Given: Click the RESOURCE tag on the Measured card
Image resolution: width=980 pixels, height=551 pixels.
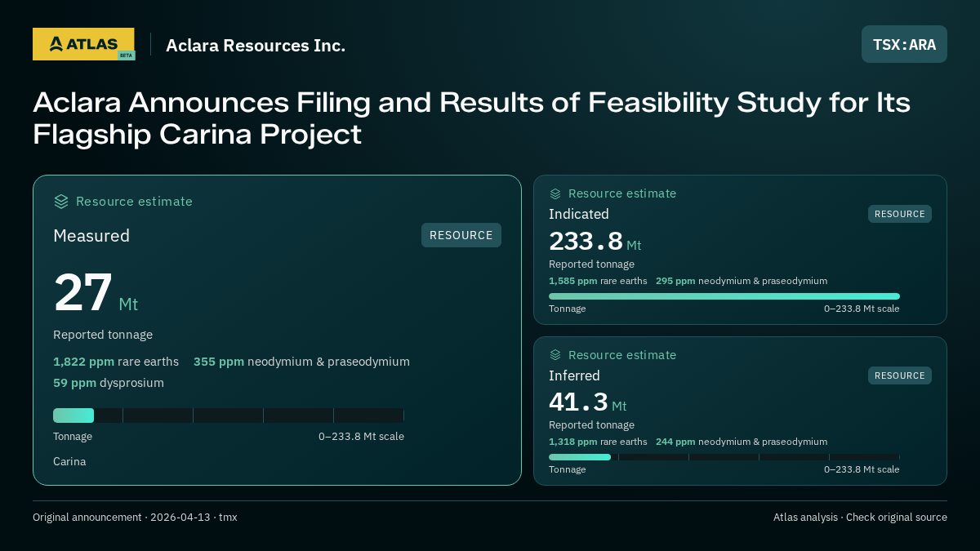Looking at the screenshot, I should pos(461,235).
